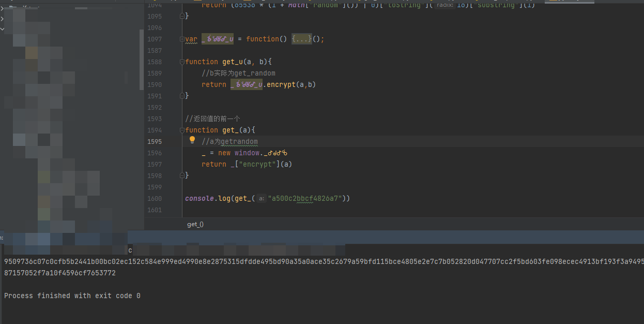Click the string "a500c2bbcf4826a7"
This screenshot has height=324, width=644.
coord(305,198)
